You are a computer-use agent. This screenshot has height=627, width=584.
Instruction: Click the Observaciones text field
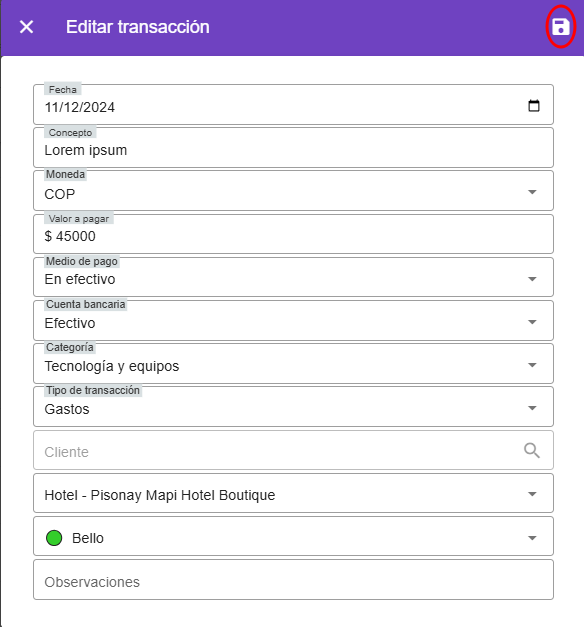(x=293, y=580)
